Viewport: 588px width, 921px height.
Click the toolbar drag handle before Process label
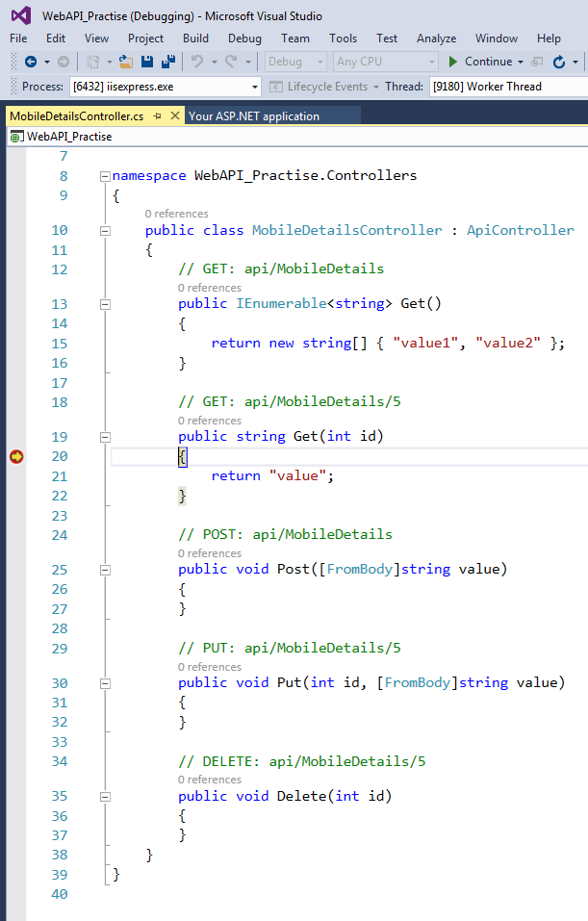click(x=13, y=87)
